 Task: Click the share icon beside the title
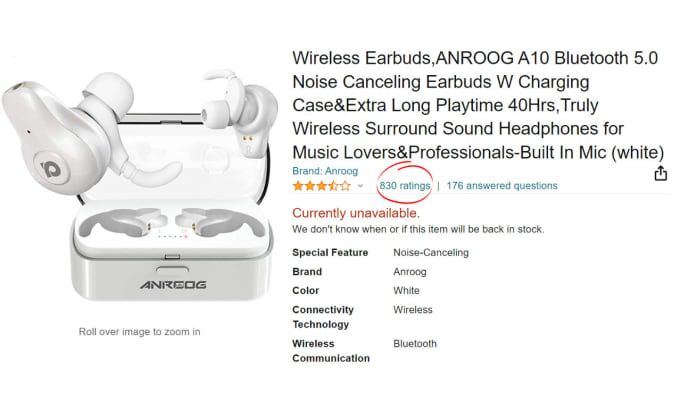tap(660, 173)
